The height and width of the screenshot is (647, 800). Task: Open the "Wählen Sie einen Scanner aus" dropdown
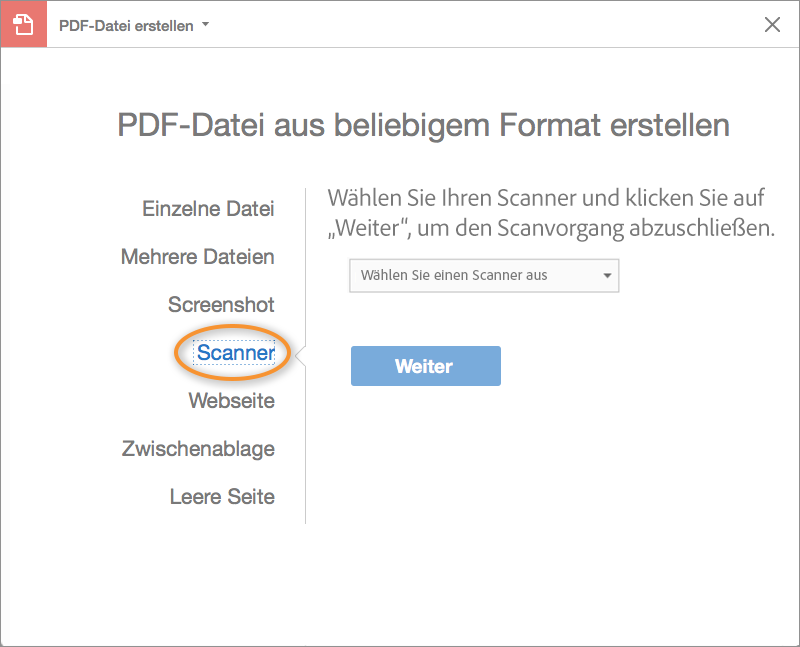484,276
